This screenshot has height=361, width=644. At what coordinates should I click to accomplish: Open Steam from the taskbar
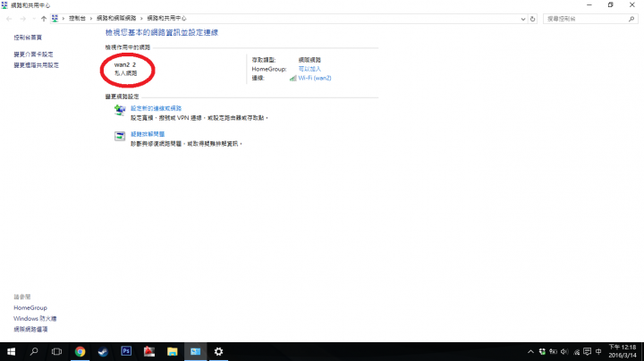pos(103,351)
